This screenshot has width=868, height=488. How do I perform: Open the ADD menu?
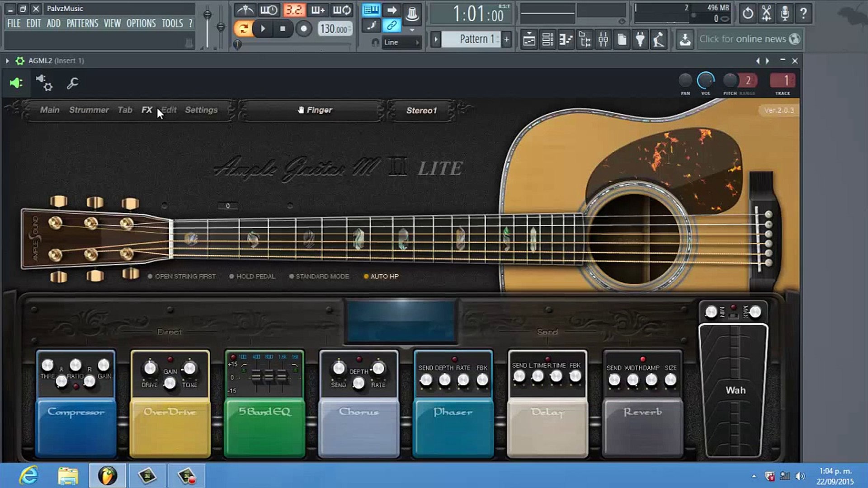pos(53,23)
